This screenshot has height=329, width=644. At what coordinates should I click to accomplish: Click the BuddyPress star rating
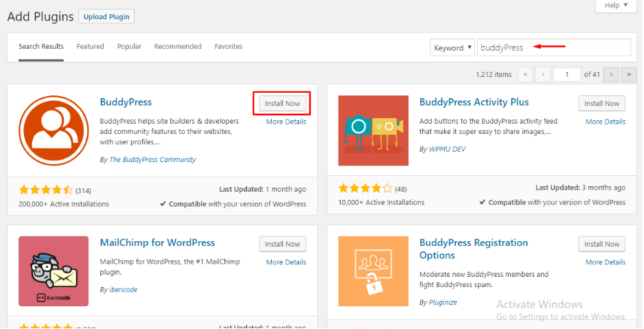click(45, 190)
